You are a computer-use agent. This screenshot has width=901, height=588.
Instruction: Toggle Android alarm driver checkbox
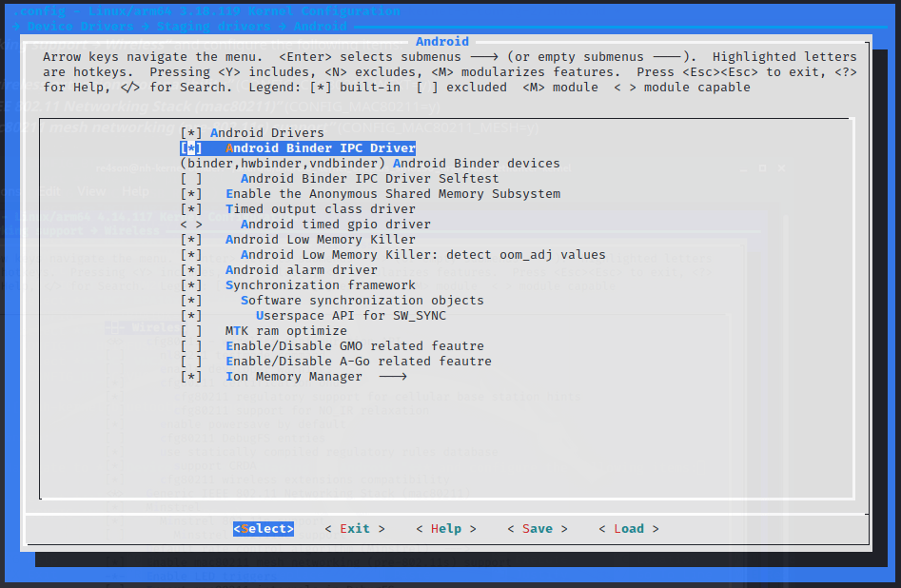191,270
